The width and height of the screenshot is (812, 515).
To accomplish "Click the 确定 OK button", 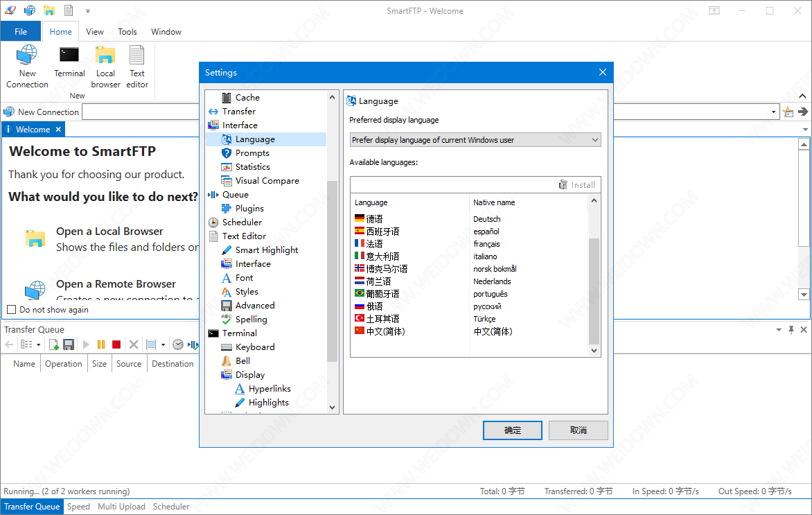I will click(x=512, y=430).
